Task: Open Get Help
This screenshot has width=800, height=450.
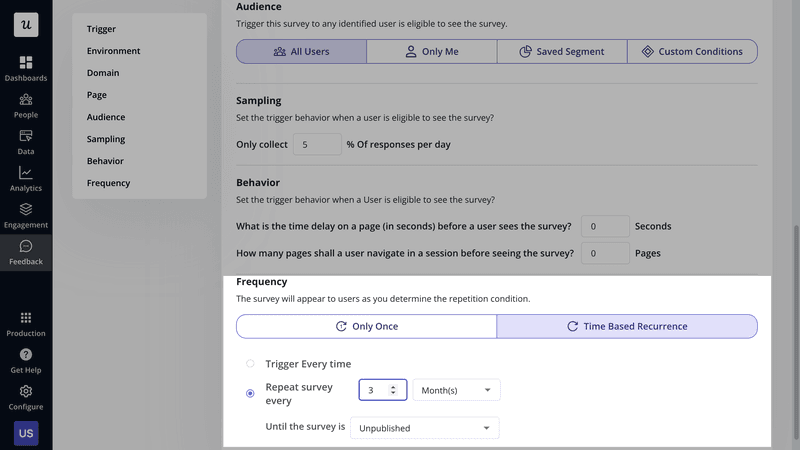Action: tap(26, 355)
